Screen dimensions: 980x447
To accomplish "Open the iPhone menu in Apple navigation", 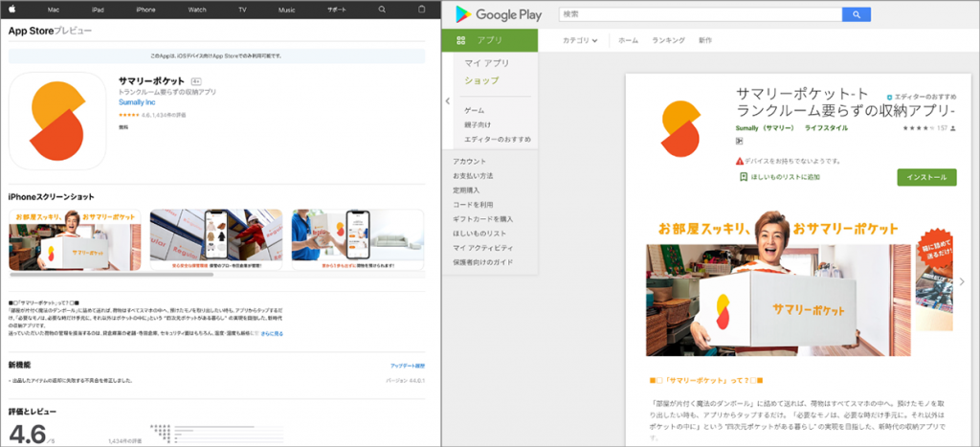I will (145, 10).
